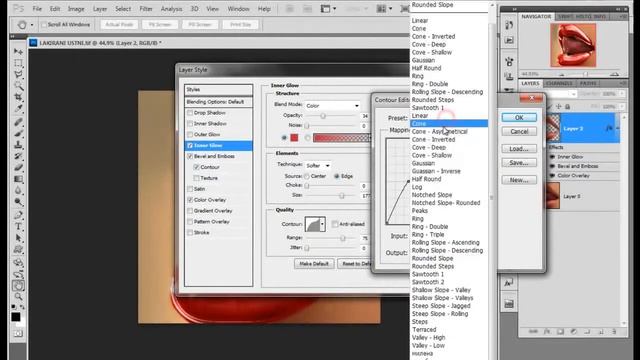Select the Eyedropper tool
Screen dimensions: 640x360
18,109
